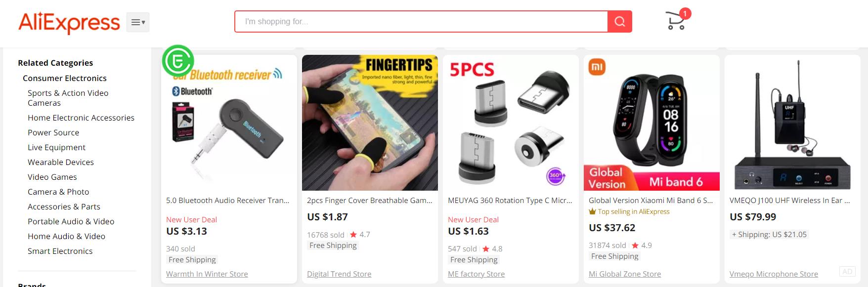Open the 5PCS magnetic connector product image
This screenshot has height=287, width=868.
click(511, 123)
